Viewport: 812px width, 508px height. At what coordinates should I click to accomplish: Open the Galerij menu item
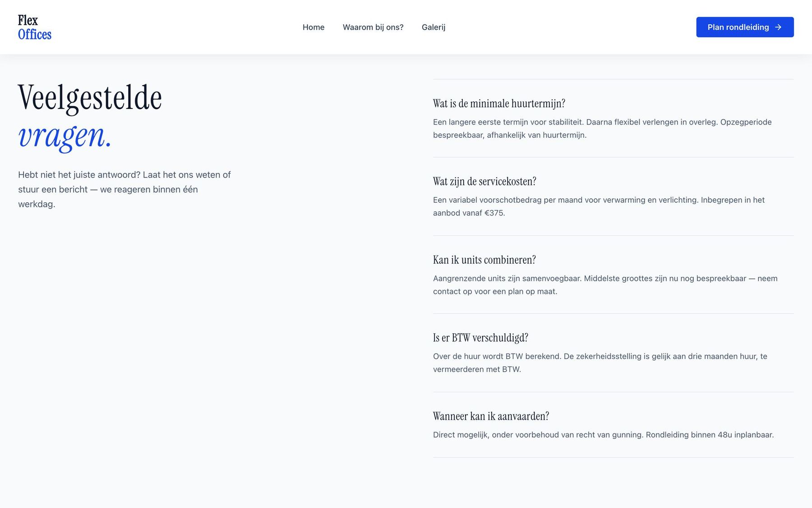pyautogui.click(x=434, y=27)
